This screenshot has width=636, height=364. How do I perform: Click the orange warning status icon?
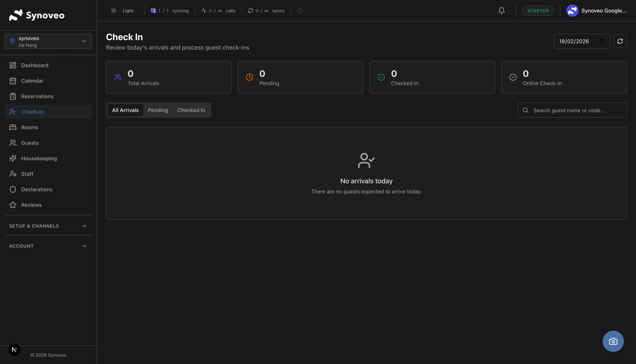click(x=300, y=11)
